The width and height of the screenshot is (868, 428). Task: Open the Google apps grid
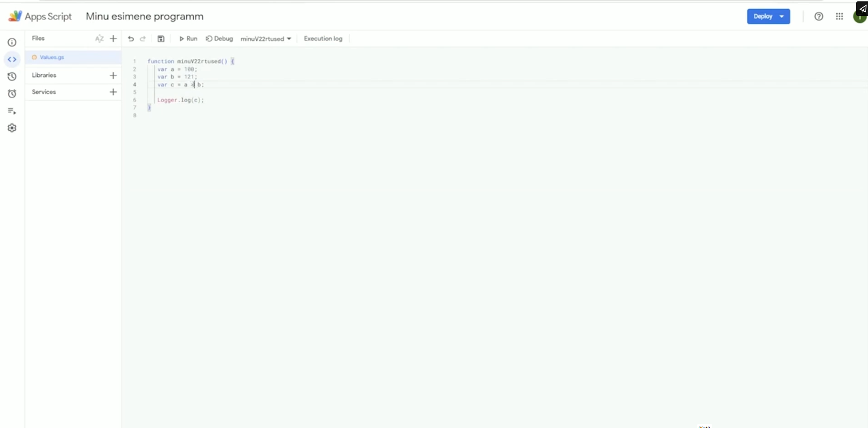[x=839, y=16]
